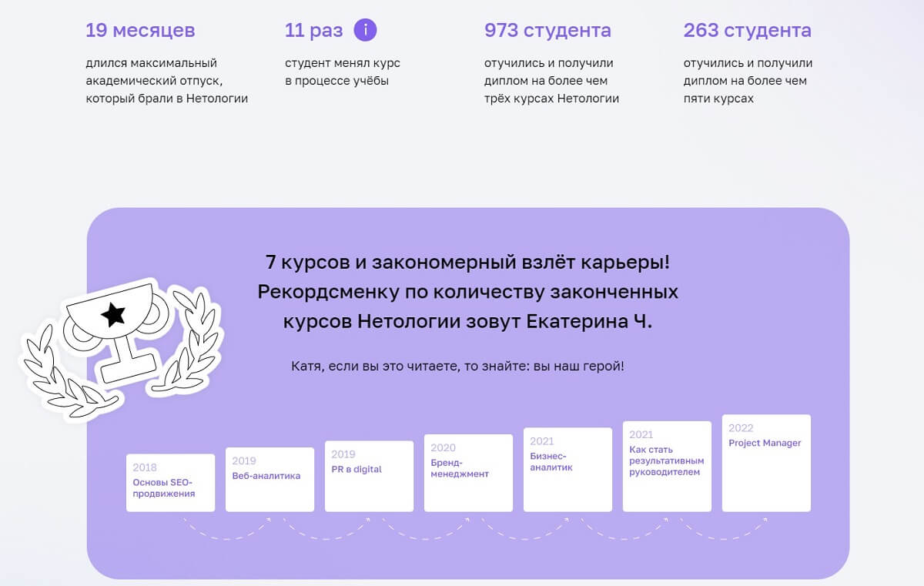This screenshot has height=586, width=924.
Task: Click the "973 студента" statistic heading
Action: point(546,30)
